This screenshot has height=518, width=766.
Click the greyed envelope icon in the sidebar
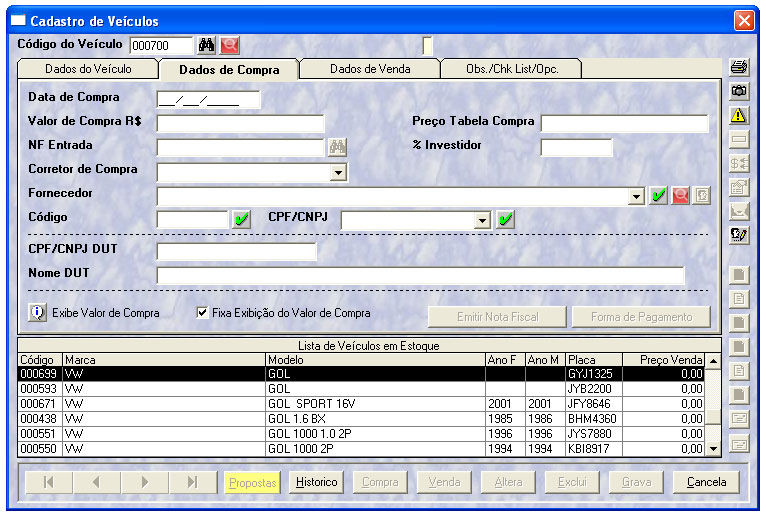(739, 211)
